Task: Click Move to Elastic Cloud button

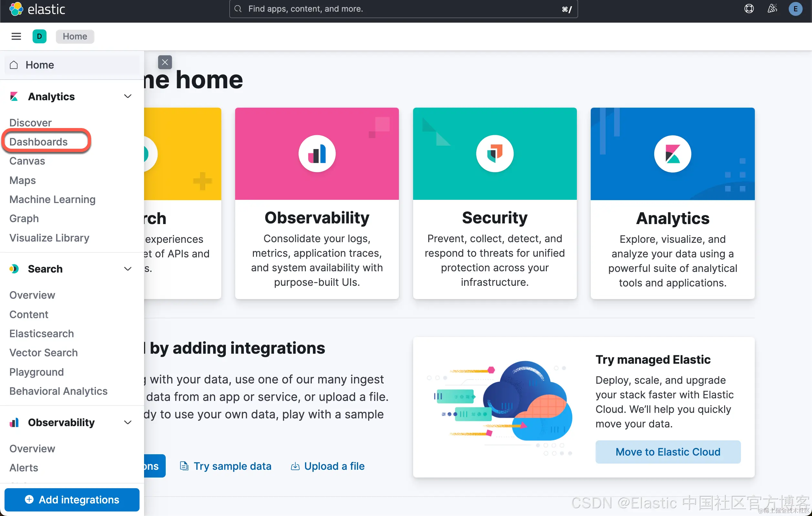Action: [x=668, y=452]
